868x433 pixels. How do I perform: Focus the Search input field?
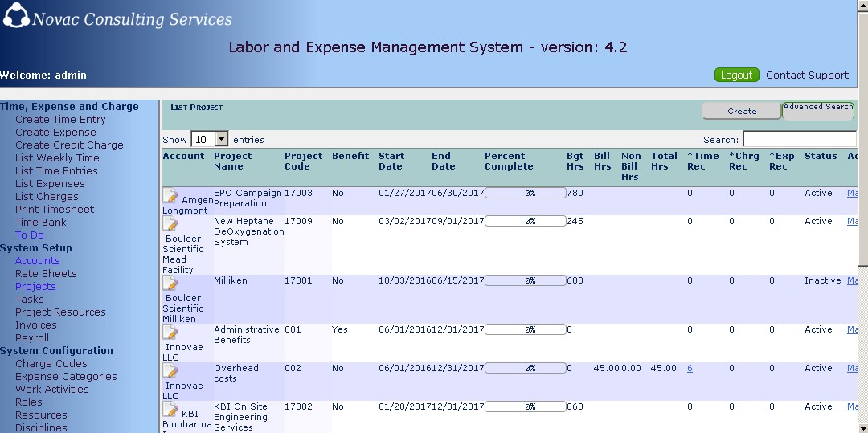(x=800, y=140)
